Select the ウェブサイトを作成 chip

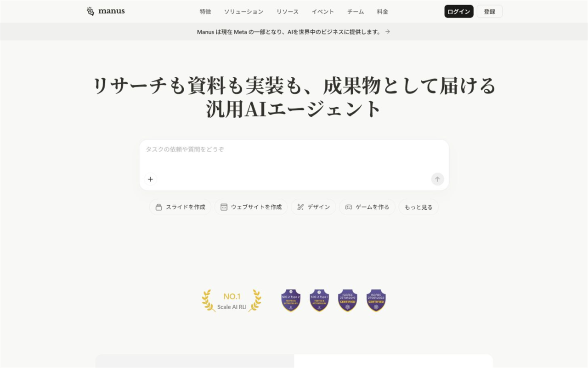coord(251,207)
